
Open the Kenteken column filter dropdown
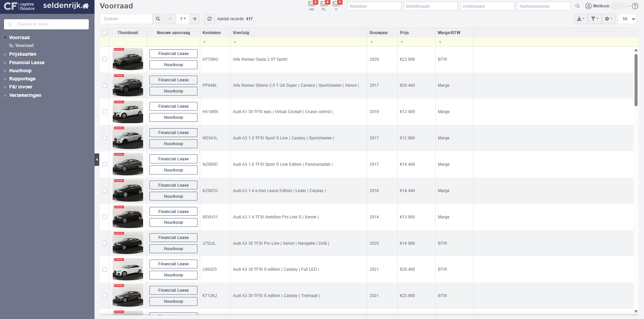[205, 42]
